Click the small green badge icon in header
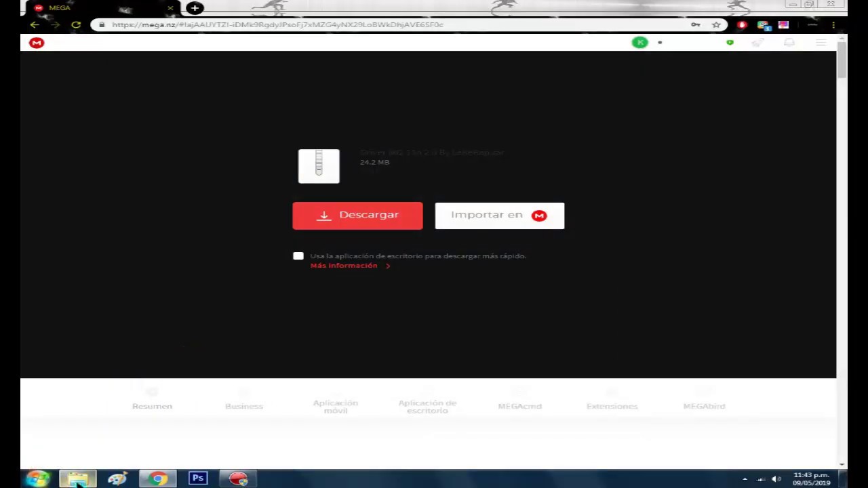Screen dimensions: 868x488 pos(730,43)
